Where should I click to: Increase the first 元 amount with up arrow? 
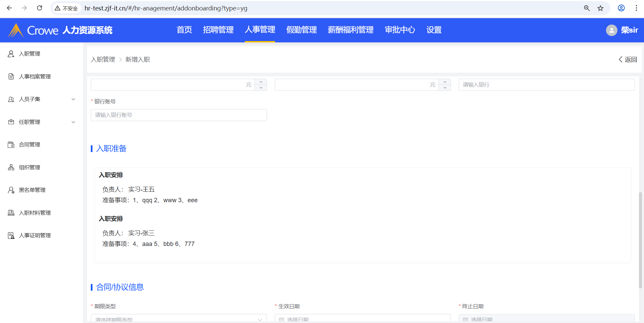[261, 82]
